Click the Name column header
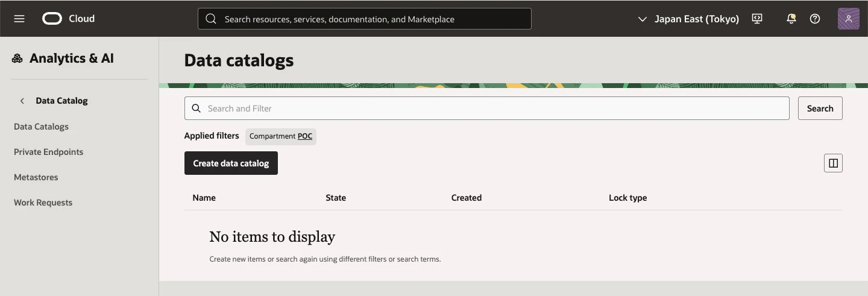Screen dimensions: 868x296 204,198
